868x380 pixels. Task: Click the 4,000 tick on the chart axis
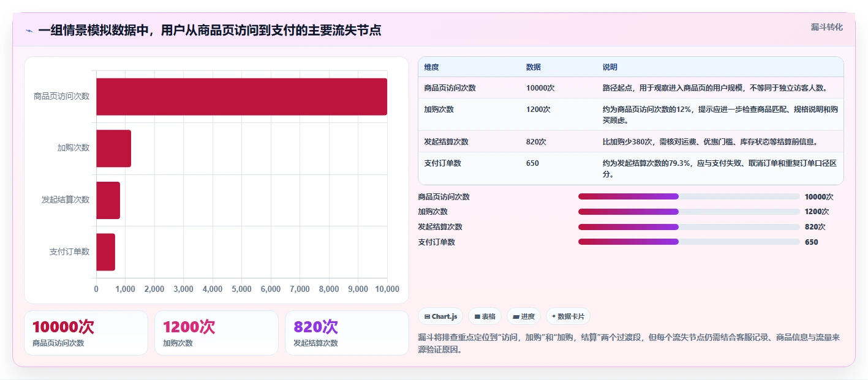[x=213, y=289]
